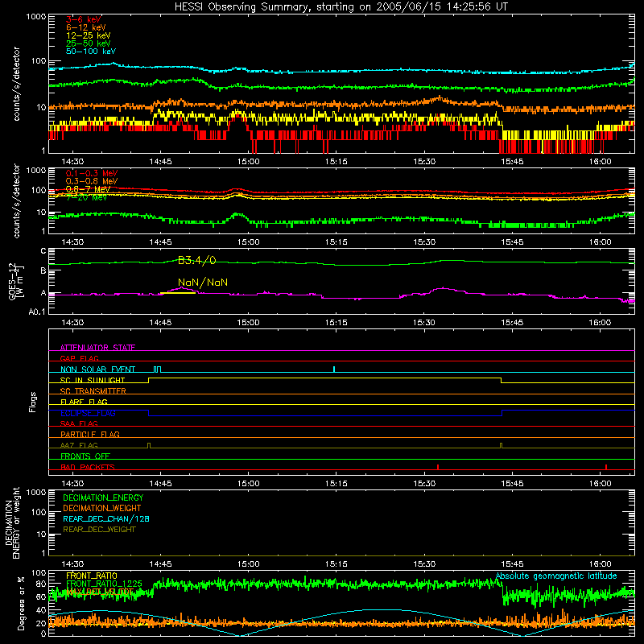Image resolution: width=644 pixels, height=644 pixels.
Task: Select the Absolute geomagnetic latitude label
Action: tap(556, 576)
